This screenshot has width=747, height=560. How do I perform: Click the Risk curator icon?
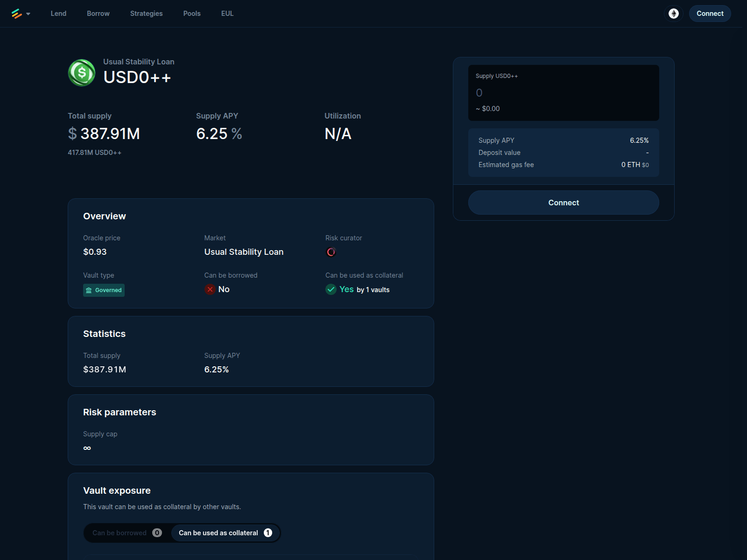tap(331, 252)
